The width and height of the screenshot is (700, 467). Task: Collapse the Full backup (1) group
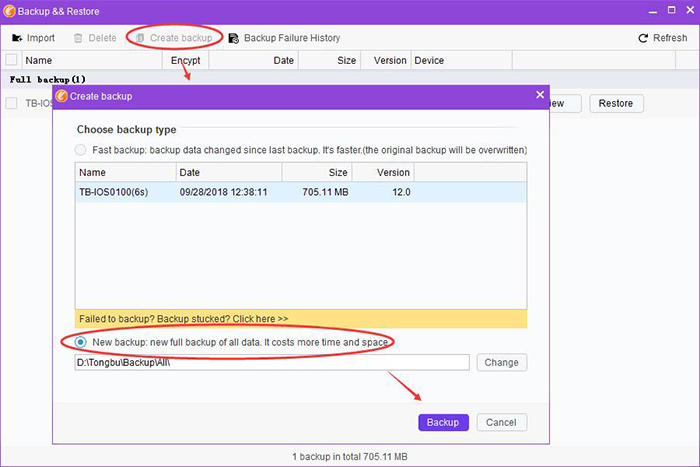(x=47, y=79)
